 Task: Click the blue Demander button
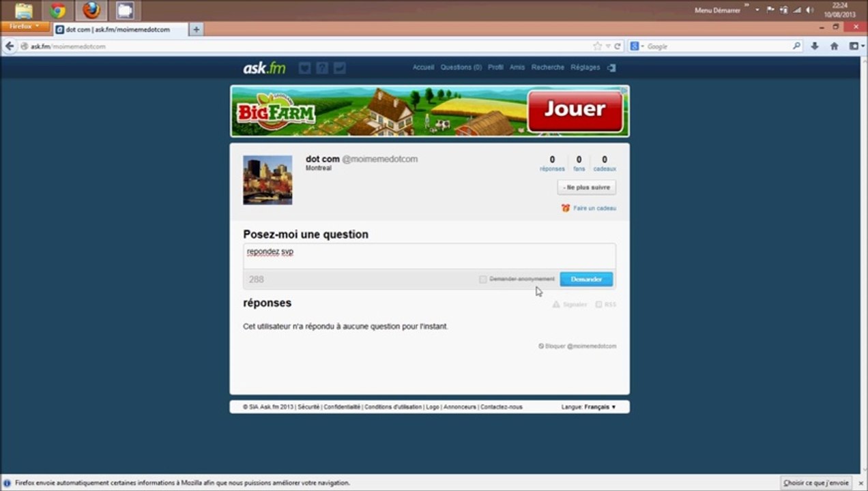coord(586,279)
